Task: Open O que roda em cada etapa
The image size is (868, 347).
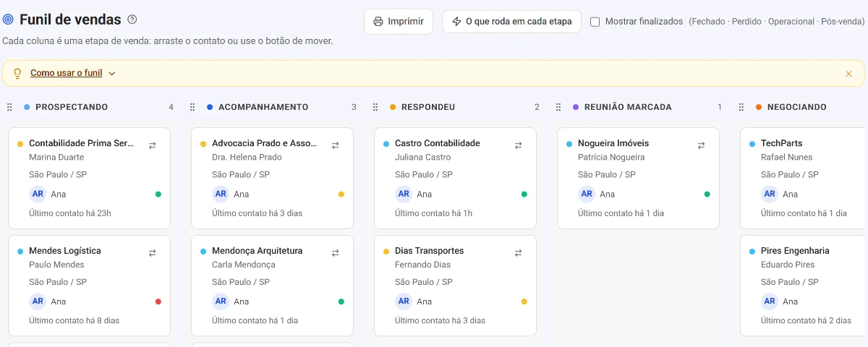Action: (x=511, y=22)
